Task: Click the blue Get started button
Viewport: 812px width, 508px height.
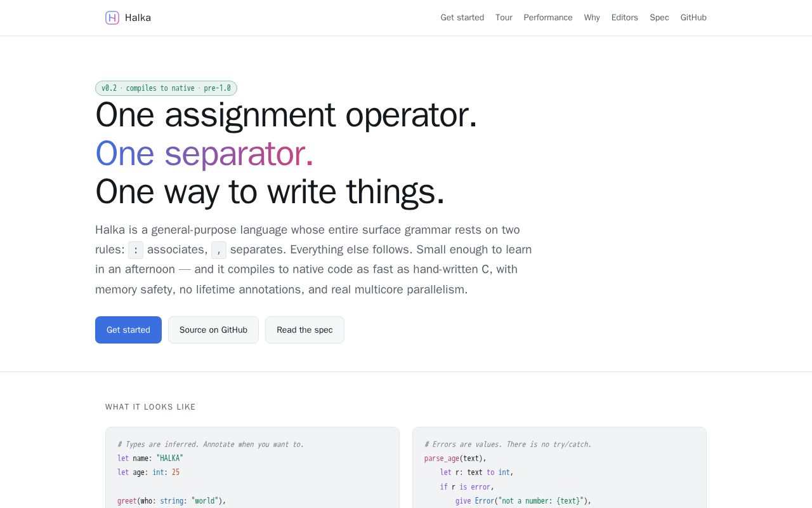Action: click(x=128, y=330)
